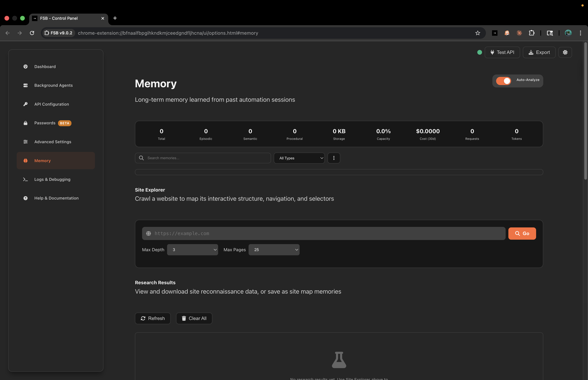This screenshot has height=380, width=588.
Task: Click the 0 KB Storage stat
Action: (339, 134)
